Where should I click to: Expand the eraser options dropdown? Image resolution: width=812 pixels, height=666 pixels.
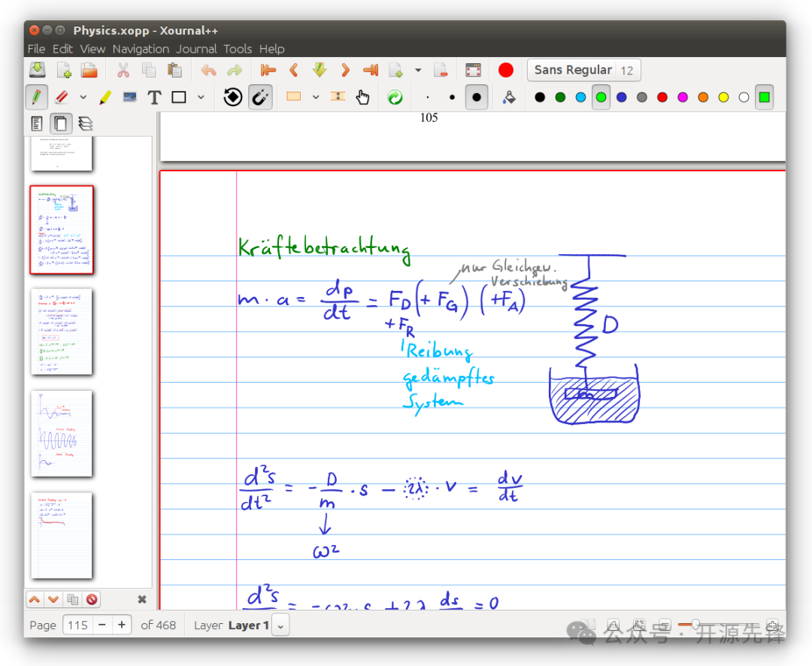[83, 97]
